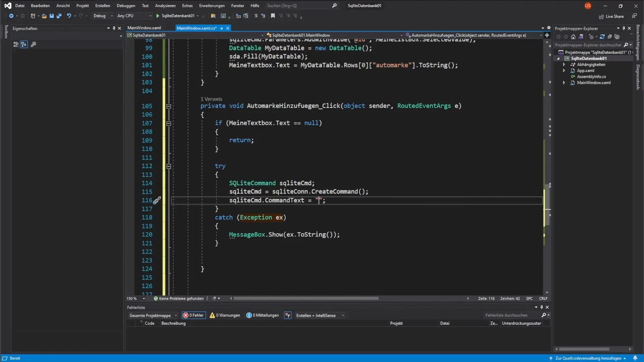Viewport: 644px width, 362px height.
Task: Collapse the SqliteDatenbank01 project node
Action: point(558,59)
